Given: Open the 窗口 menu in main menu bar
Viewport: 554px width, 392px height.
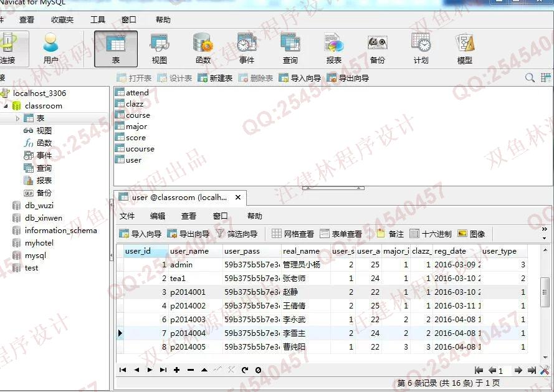Looking at the screenshot, I should point(128,20).
